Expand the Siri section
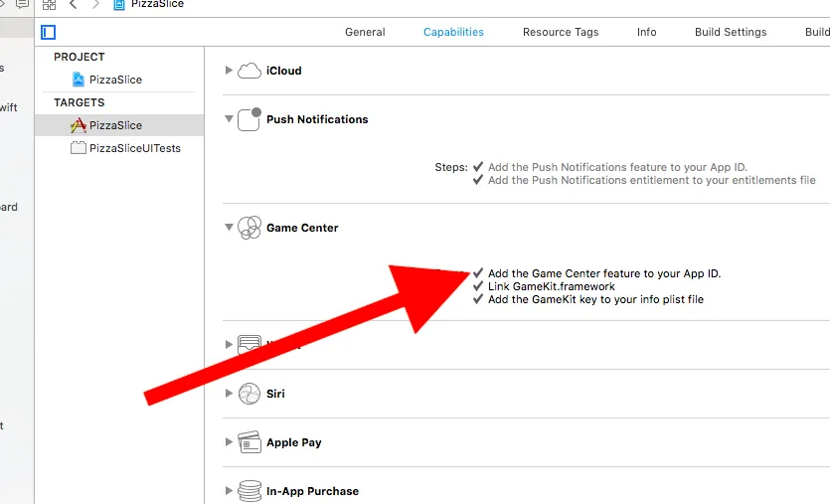The height and width of the screenshot is (504, 830). click(x=229, y=394)
